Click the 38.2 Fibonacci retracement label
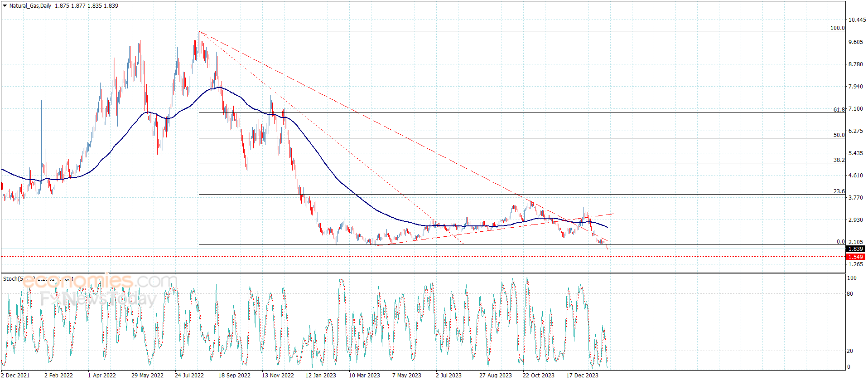 pyautogui.click(x=839, y=160)
